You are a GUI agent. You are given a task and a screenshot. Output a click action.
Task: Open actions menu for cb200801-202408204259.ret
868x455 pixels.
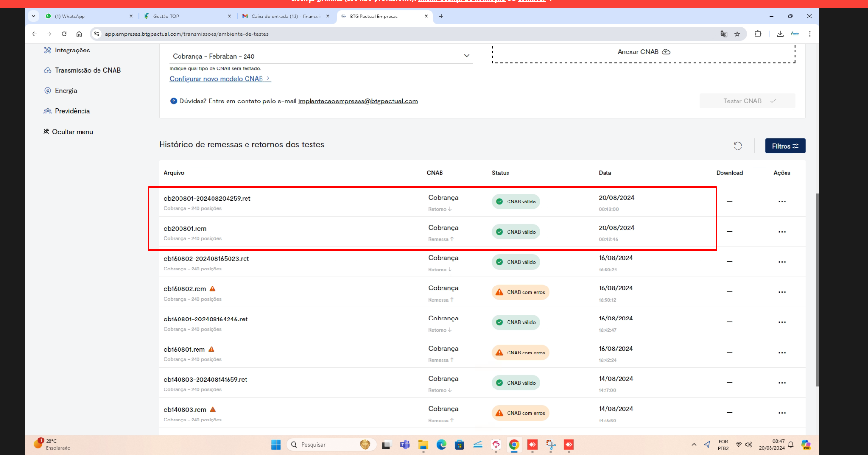pos(782,202)
